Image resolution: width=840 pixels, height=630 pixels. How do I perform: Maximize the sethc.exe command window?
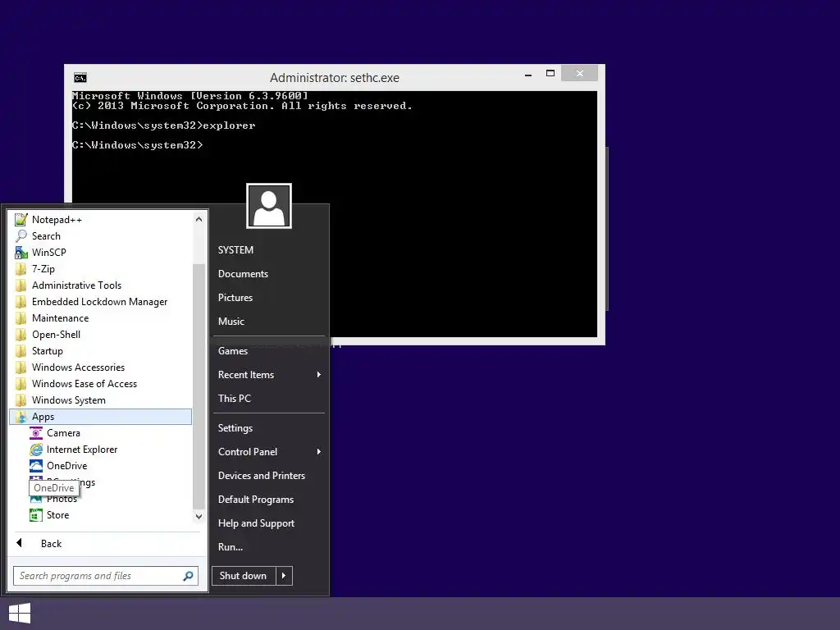(550, 73)
